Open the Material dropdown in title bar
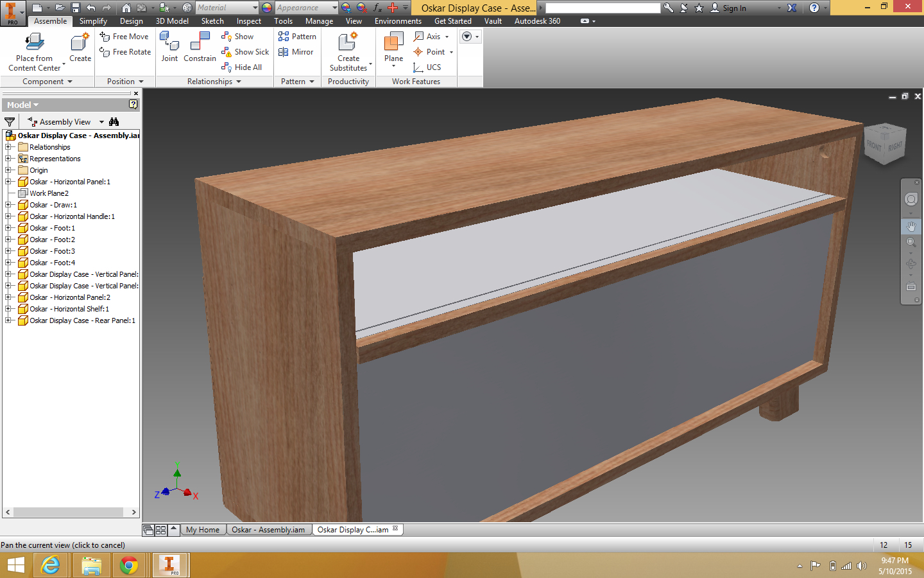924x578 pixels. 255,8
